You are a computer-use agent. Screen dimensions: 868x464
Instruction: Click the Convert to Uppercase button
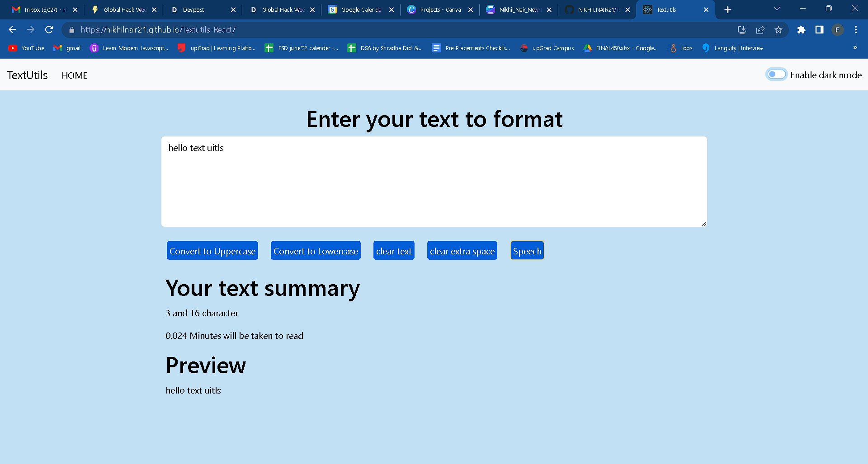point(212,251)
